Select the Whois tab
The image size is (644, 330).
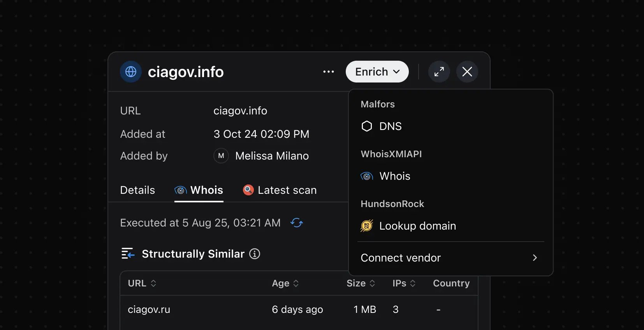pyautogui.click(x=199, y=190)
